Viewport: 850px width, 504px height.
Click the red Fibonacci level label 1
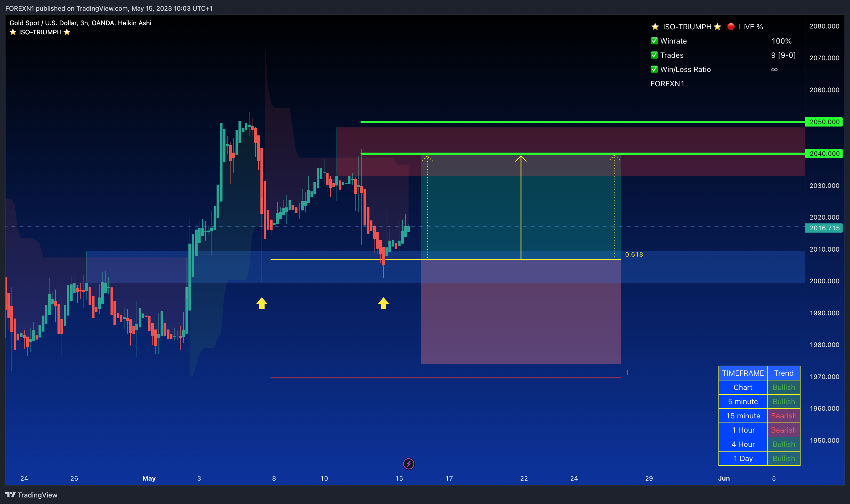(627, 372)
